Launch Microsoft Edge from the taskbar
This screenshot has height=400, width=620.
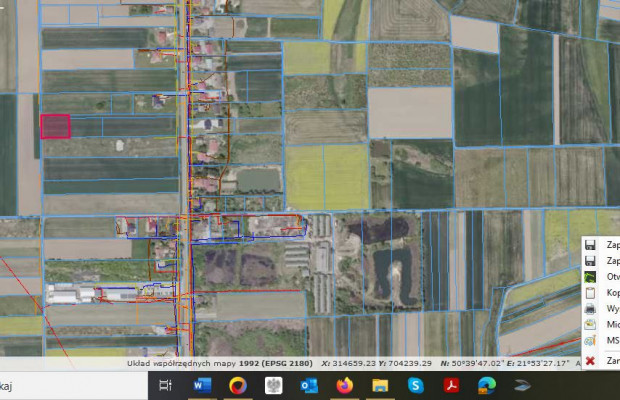(x=487, y=385)
